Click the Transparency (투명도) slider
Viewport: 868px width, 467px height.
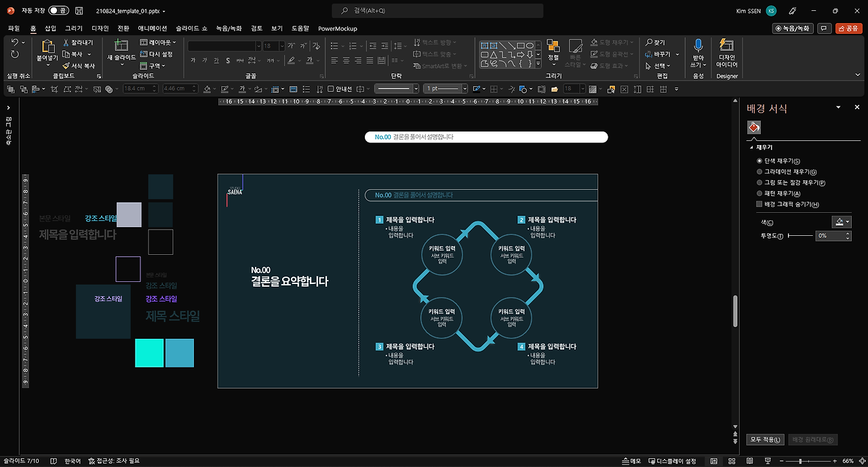[800, 235]
